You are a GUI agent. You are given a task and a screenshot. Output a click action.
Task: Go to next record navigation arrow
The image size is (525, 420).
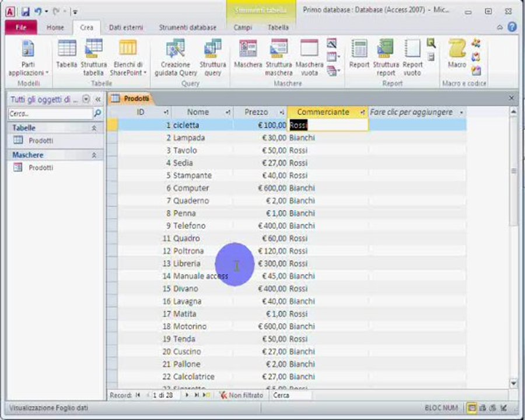[187, 395]
